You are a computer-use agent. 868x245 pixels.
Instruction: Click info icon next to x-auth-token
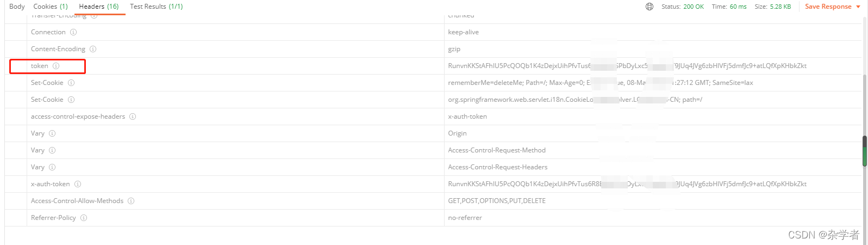(78, 184)
